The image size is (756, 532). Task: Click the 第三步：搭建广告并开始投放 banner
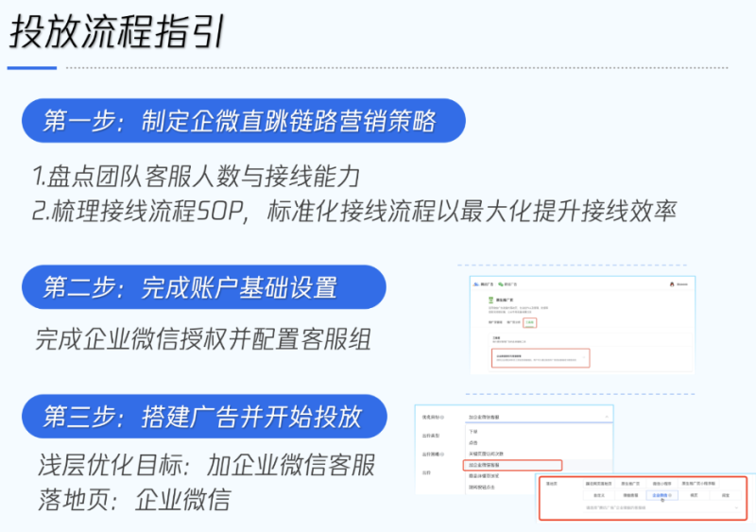pyautogui.click(x=204, y=416)
